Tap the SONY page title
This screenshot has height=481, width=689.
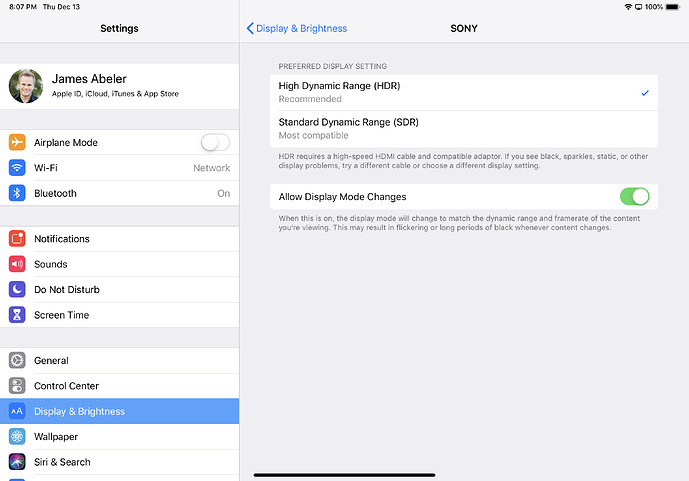[x=464, y=29]
